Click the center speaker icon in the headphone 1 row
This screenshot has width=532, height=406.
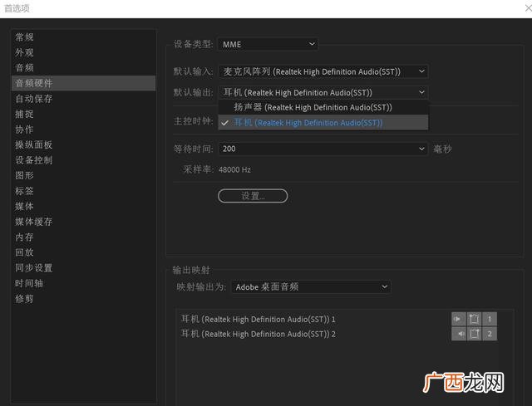(474, 319)
